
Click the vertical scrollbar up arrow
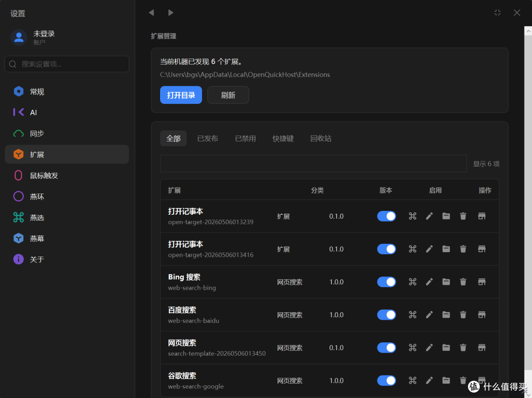click(x=528, y=31)
